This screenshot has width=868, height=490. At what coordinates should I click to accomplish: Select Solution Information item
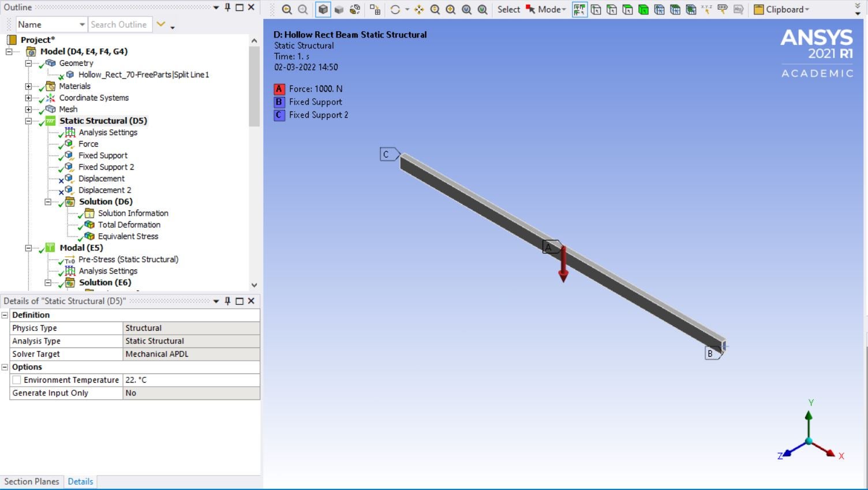[133, 213]
